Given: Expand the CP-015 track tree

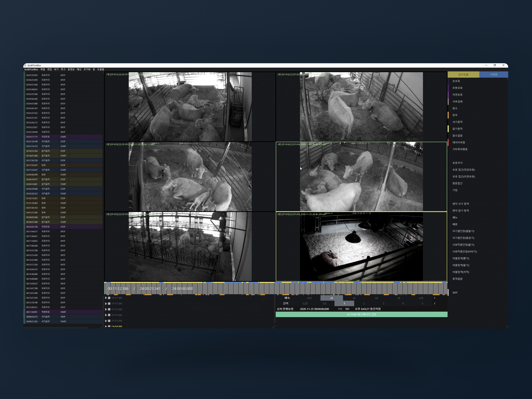Looking at the screenshot, I should 106,321.
